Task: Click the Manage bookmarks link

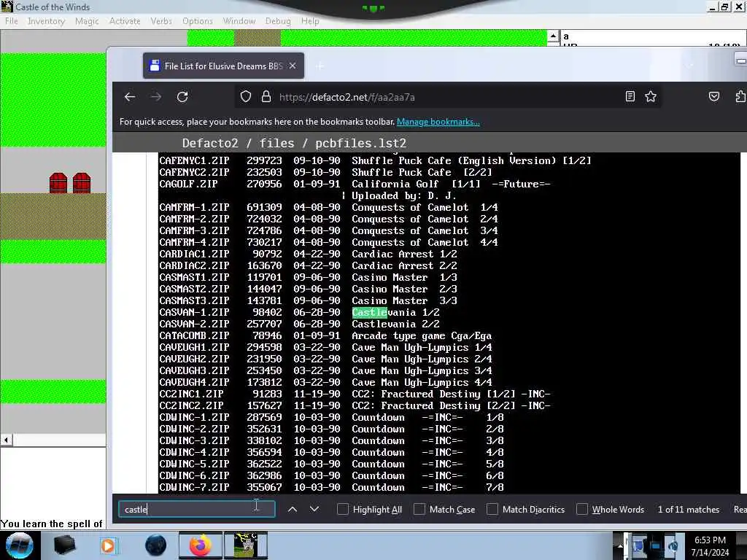Action: click(x=438, y=122)
